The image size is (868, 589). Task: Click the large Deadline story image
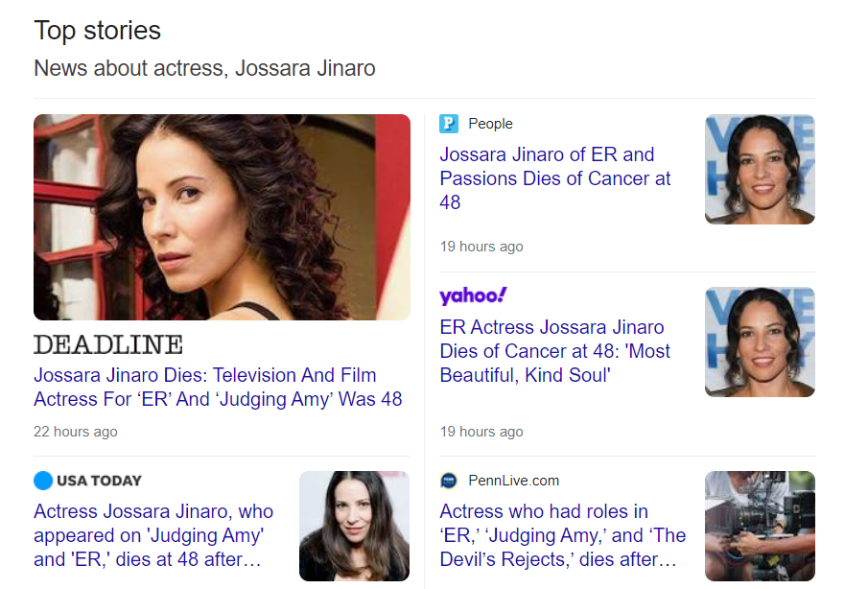[x=222, y=218]
